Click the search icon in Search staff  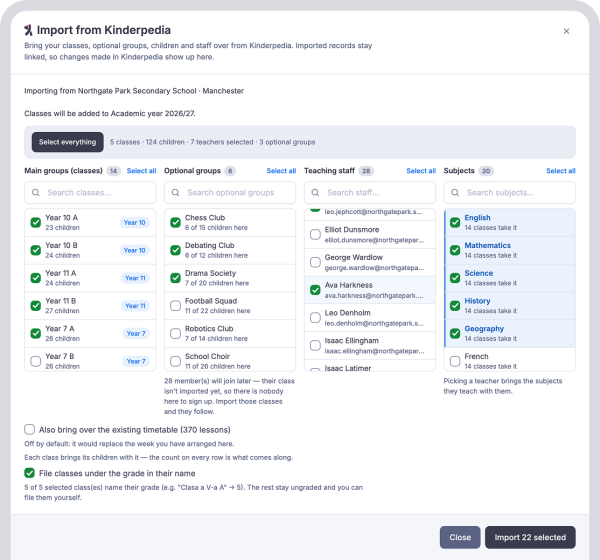click(x=315, y=193)
